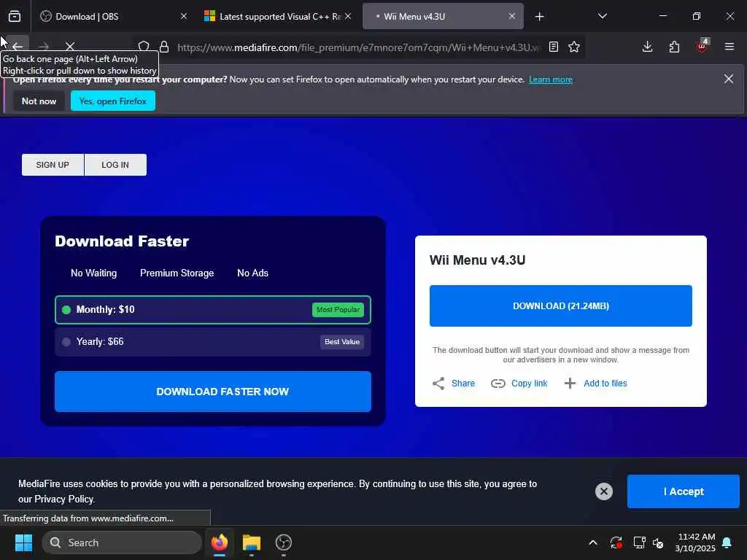The image size is (747, 560).
Task: Dismiss cookie banner with X icon
Action: pyautogui.click(x=603, y=491)
